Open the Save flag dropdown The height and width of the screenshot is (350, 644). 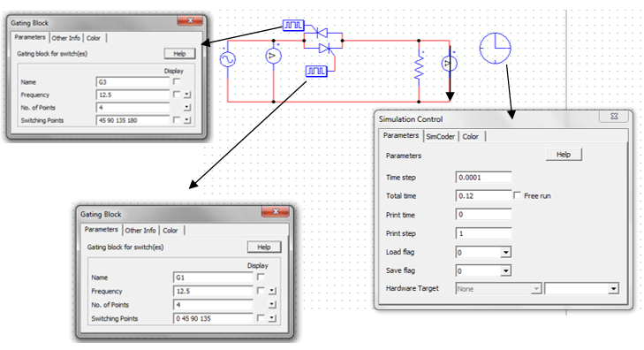coord(506,270)
